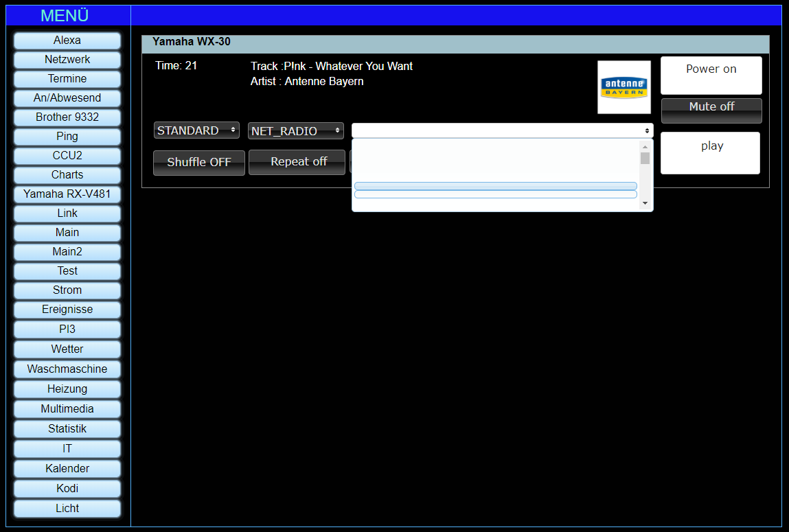Toggle the Power on button

coord(711,76)
